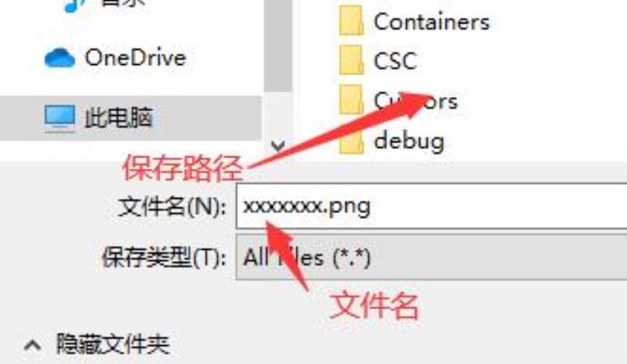Click the OneDrive cloud icon

pos(60,58)
